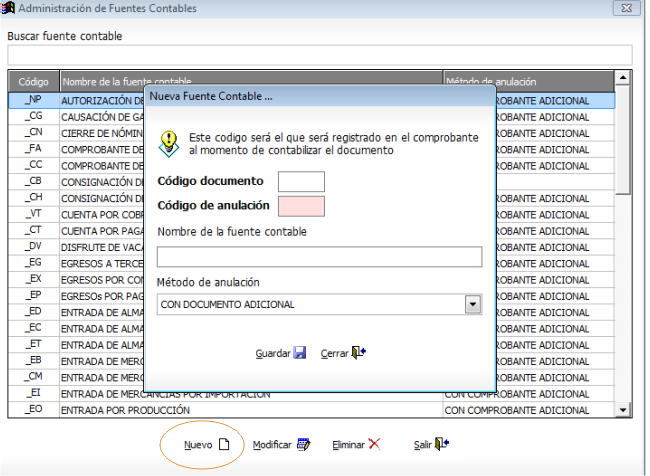Click the pink Código de anulación field
This screenshot has height=476, width=650.
point(301,206)
